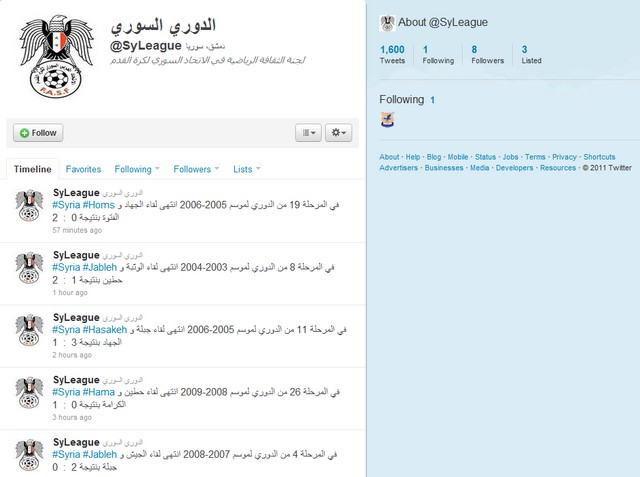This screenshot has width=640, height=477.
Task: Select the Timeline tab
Action: coord(33,169)
